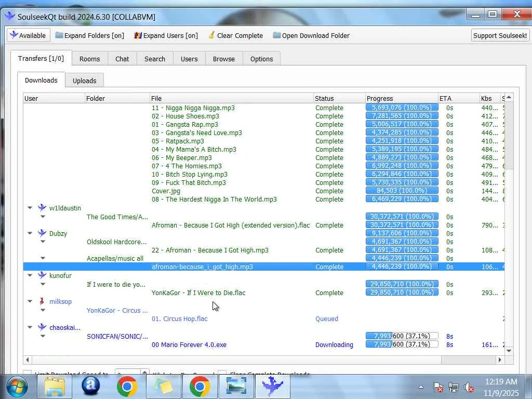Viewport: 532px width, 399px height.
Task: Click milksop offline user icon
Action: click(x=42, y=301)
